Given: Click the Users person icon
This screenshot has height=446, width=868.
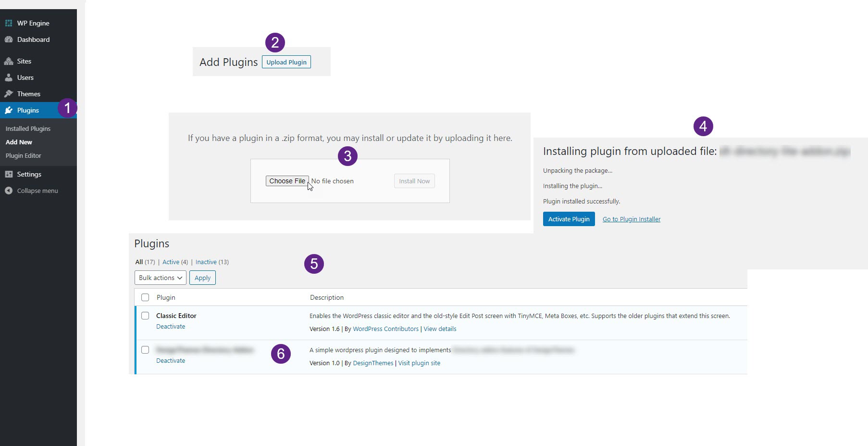Looking at the screenshot, I should click(9, 77).
